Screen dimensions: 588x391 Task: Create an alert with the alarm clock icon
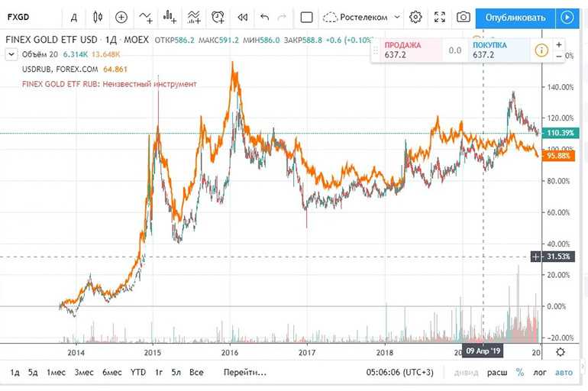(218, 18)
